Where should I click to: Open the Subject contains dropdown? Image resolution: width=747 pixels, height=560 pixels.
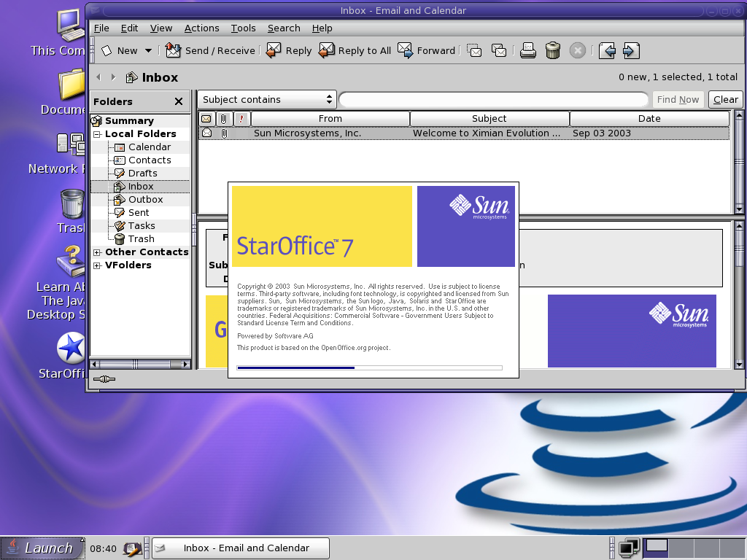pos(267,99)
